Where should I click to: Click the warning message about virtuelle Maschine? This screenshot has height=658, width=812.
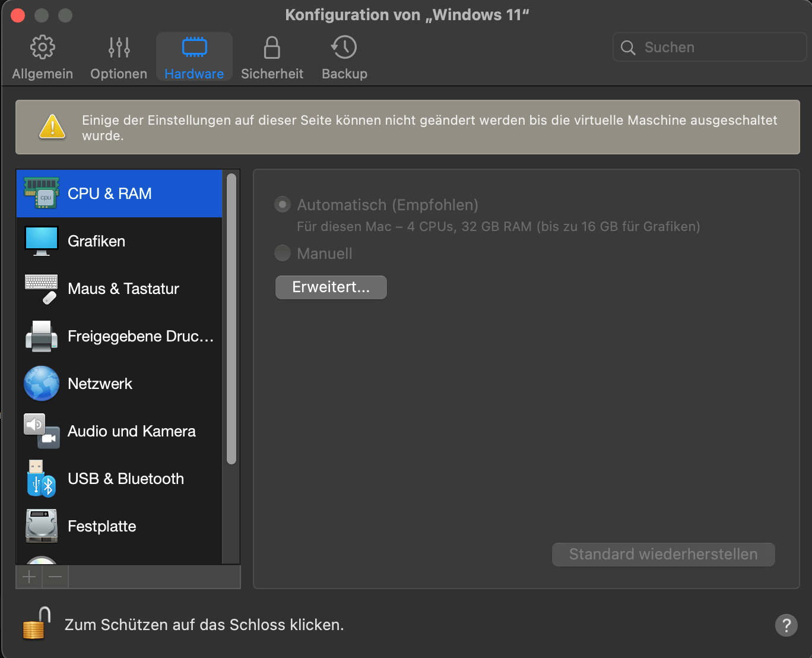click(429, 128)
